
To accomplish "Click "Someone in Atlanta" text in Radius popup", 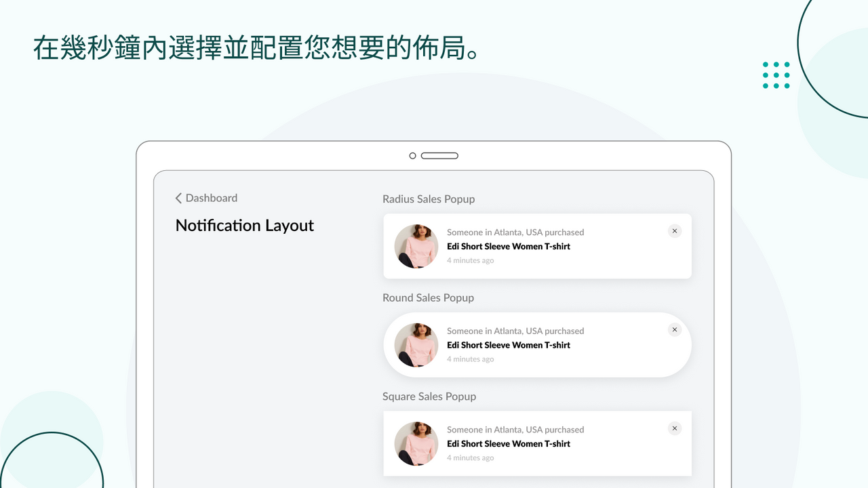I will [x=515, y=232].
